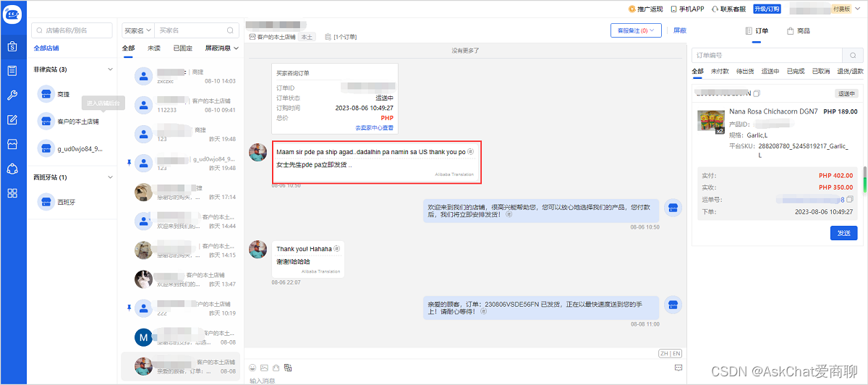Click the 发送 button in order card
The width and height of the screenshot is (868, 385).
(x=843, y=233)
